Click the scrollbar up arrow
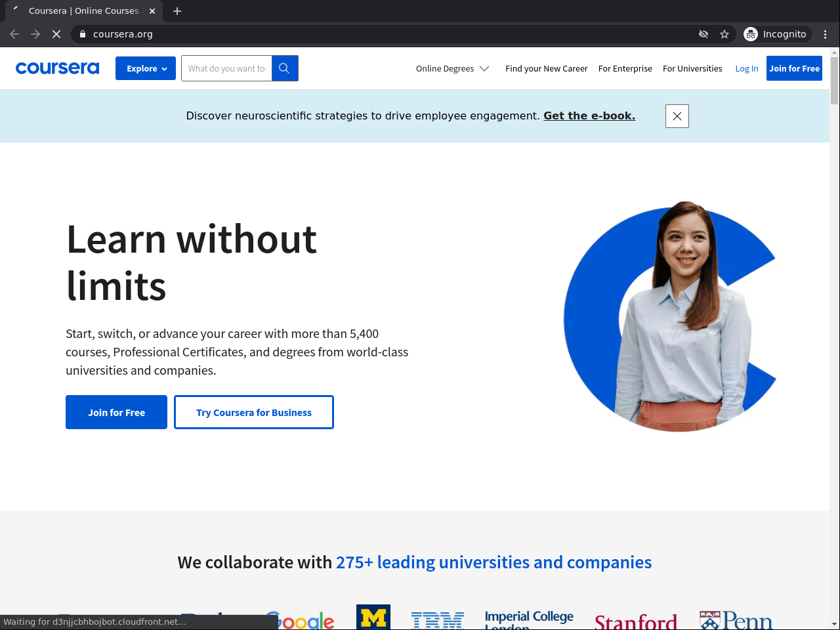This screenshot has height=630, width=840. 835,52
